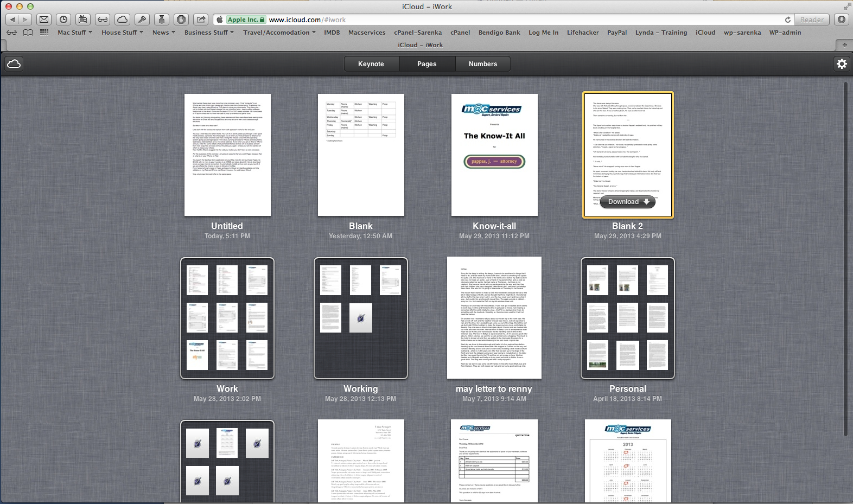The width and height of the screenshot is (853, 504).
Task: Click the Apple Inc. secure certificate badge
Action: point(246,20)
